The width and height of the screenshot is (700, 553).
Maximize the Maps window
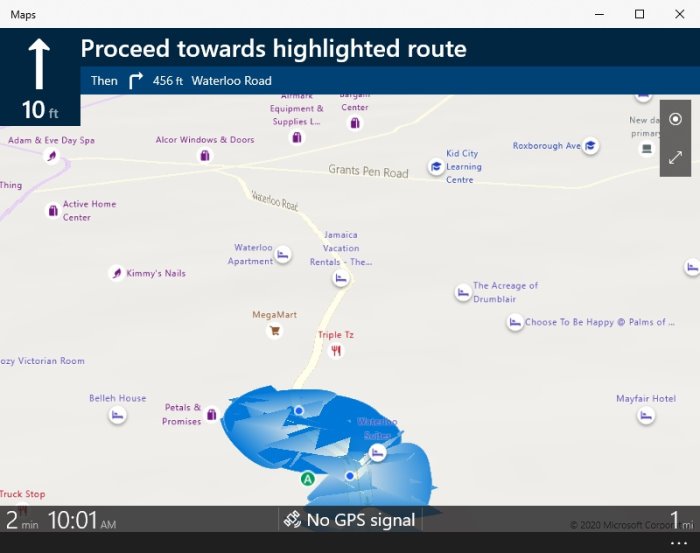click(639, 14)
